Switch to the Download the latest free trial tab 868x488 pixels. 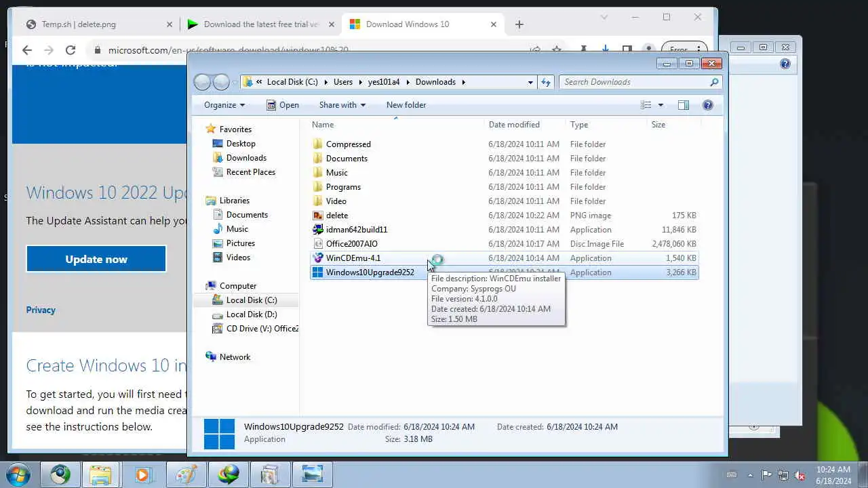pyautogui.click(x=261, y=24)
